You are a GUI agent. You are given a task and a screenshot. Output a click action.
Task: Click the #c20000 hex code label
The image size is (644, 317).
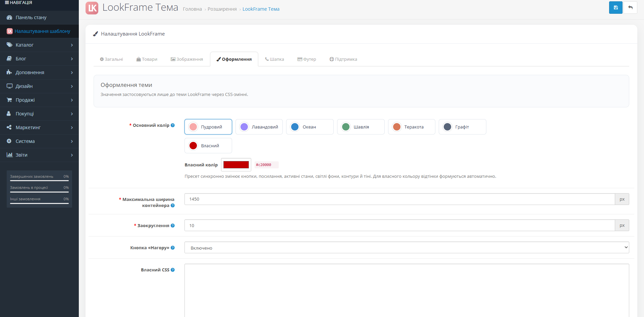click(x=266, y=165)
